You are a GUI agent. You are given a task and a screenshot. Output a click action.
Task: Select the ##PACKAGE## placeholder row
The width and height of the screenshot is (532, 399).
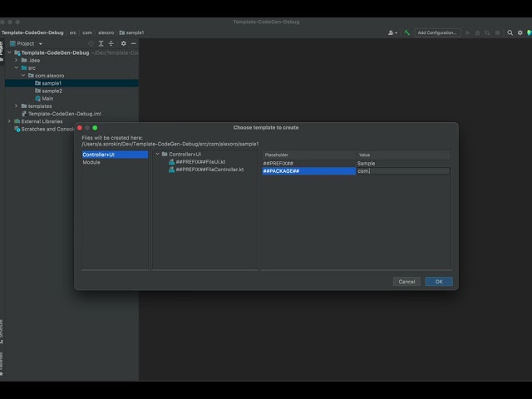click(x=308, y=171)
